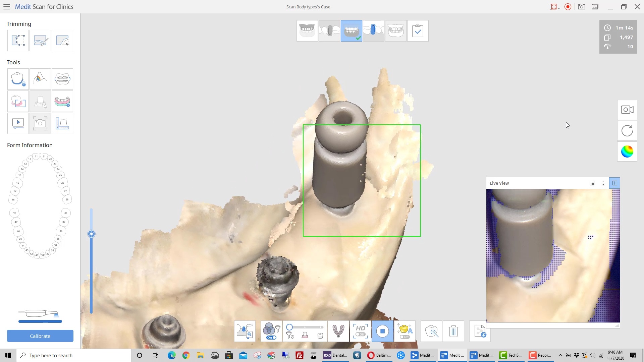The height and width of the screenshot is (362, 644).
Task: Click the vertical scan depth slider handle
Action: point(91,234)
